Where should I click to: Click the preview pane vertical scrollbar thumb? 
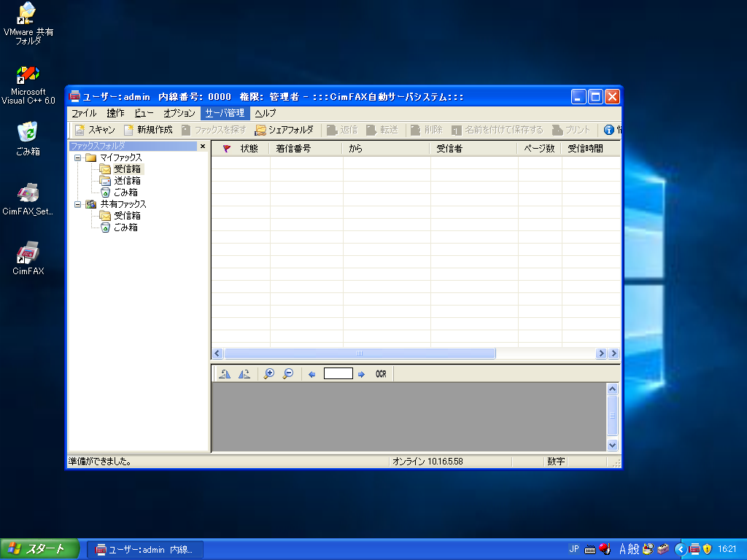tap(613, 415)
